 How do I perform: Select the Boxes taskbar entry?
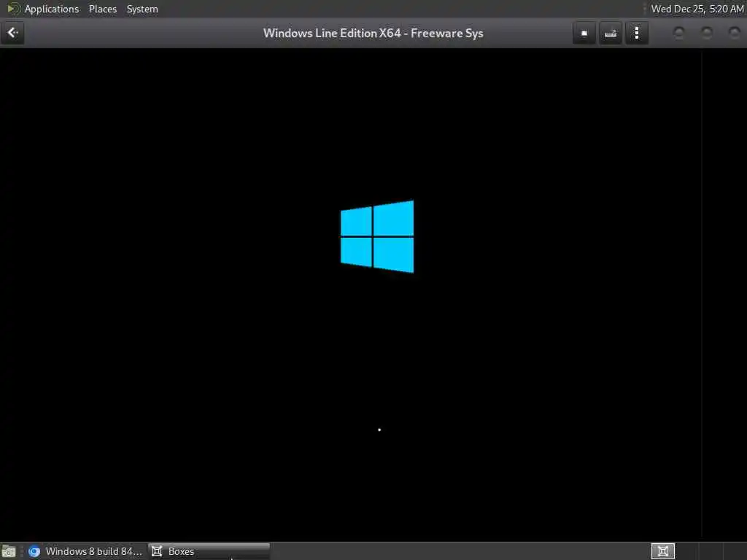209,551
